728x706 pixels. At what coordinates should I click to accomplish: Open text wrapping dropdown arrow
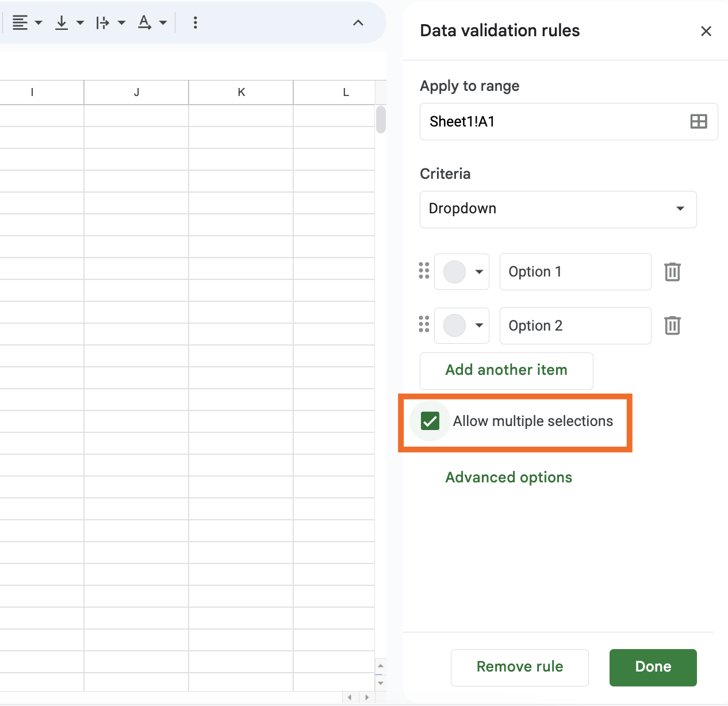[121, 23]
